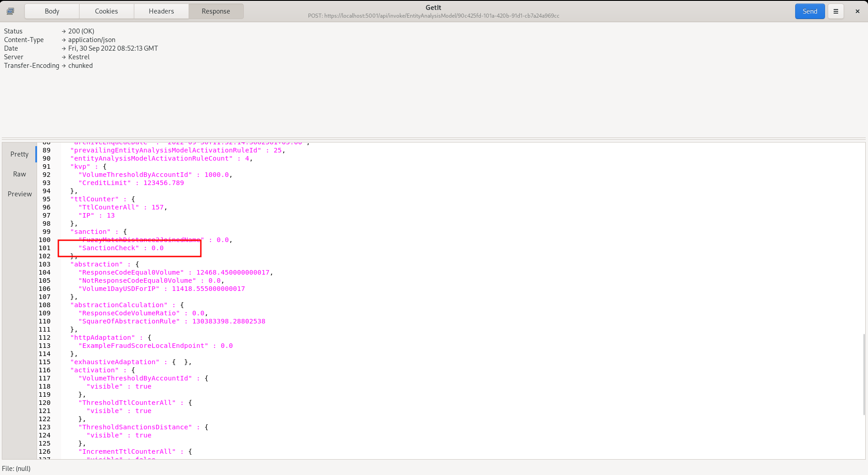868x475 pixels.
Task: Click the "TtlCounterAll" : 157 line
Action: [x=123, y=207]
